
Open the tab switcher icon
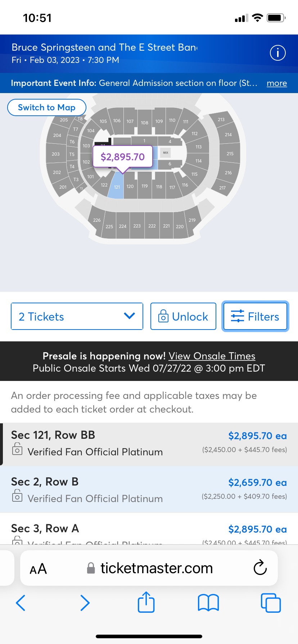tap(271, 603)
